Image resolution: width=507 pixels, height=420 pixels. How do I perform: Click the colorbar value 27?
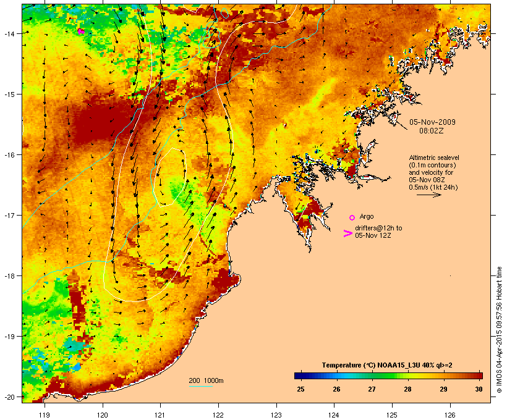[x=372, y=389]
